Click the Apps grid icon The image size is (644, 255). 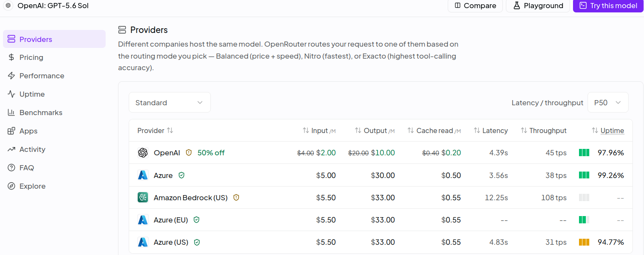pos(12,131)
